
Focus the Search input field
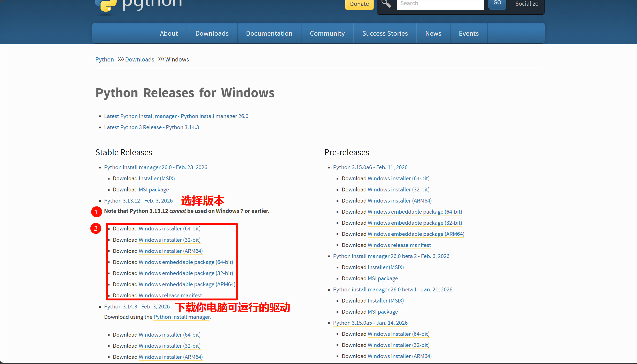pos(440,4)
